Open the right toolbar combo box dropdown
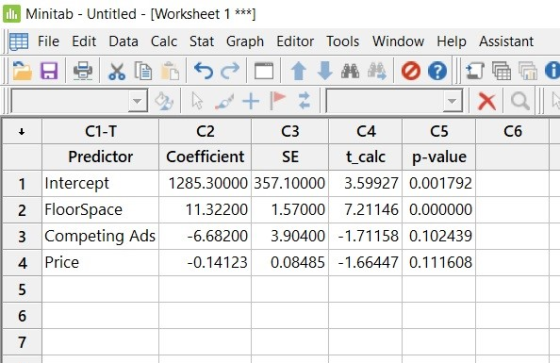This screenshot has width=560, height=363. pyautogui.click(x=452, y=101)
